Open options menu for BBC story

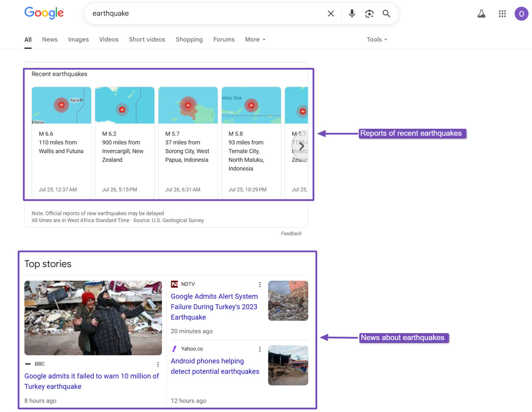coord(158,365)
